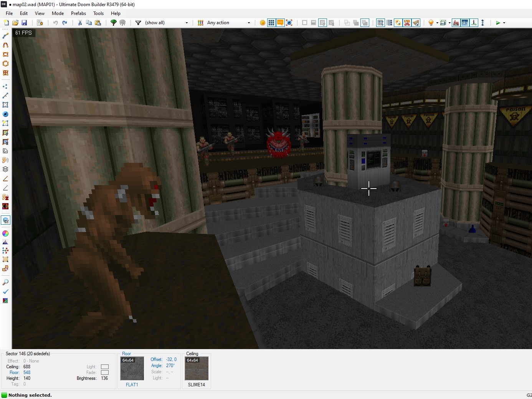Open the Prefabs menu

click(x=79, y=13)
